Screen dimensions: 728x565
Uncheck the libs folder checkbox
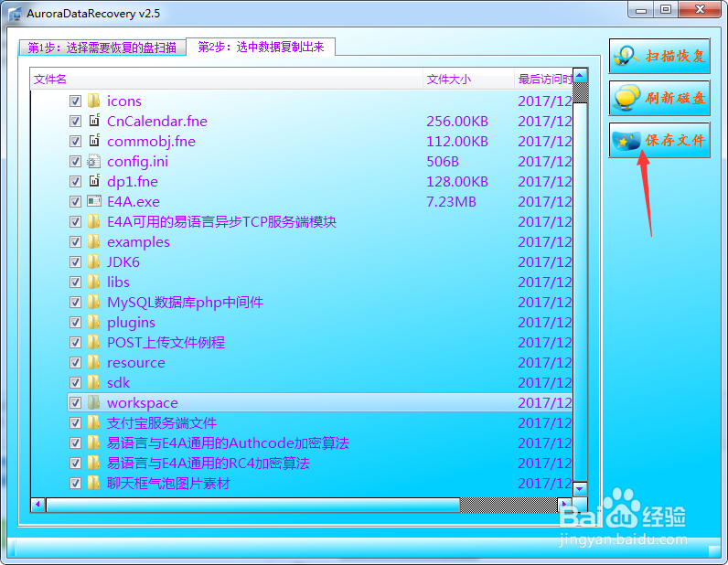point(75,282)
